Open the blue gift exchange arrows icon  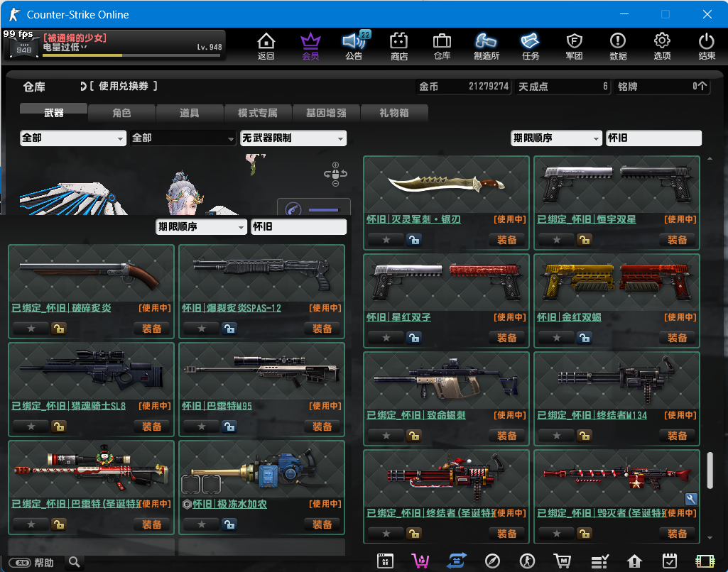[x=457, y=561]
